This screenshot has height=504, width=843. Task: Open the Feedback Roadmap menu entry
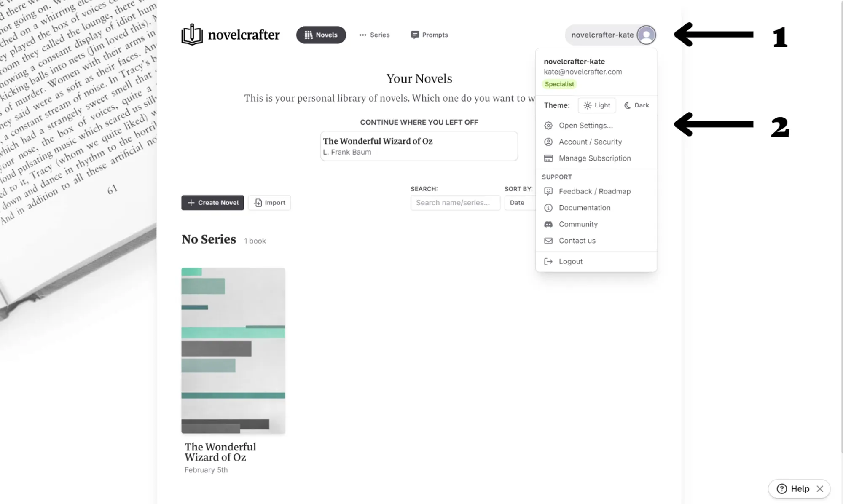tap(595, 191)
